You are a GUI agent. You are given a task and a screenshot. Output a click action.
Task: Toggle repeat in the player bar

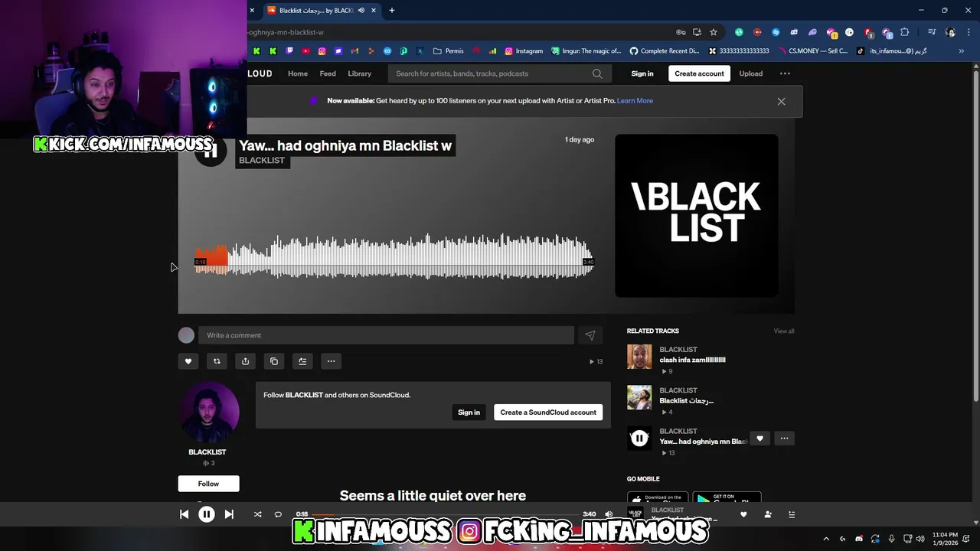[x=278, y=514]
